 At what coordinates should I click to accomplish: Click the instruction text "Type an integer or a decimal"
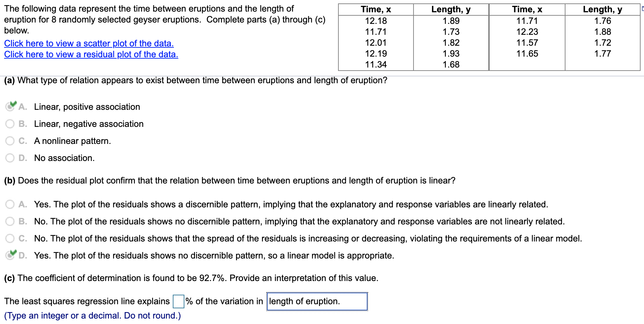[92, 315]
